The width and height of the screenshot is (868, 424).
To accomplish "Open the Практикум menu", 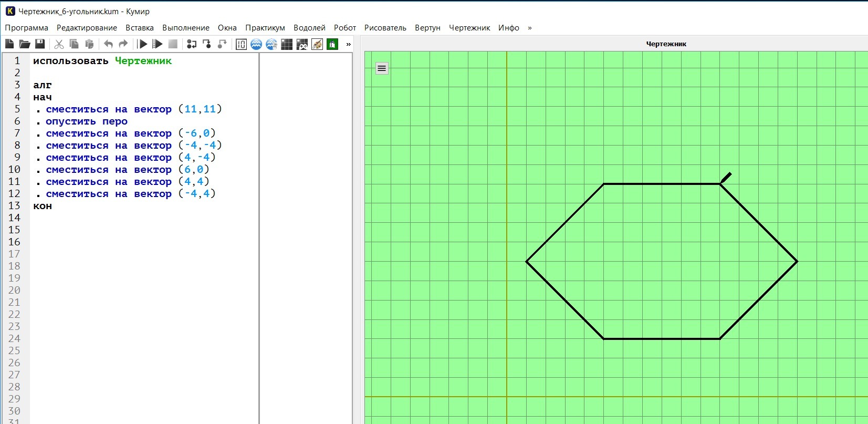I will click(265, 28).
